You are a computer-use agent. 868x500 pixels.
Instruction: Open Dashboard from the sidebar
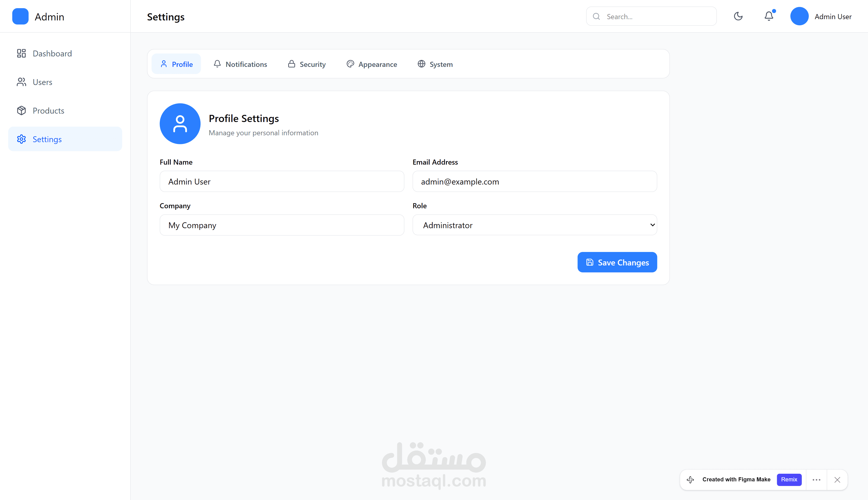click(52, 54)
